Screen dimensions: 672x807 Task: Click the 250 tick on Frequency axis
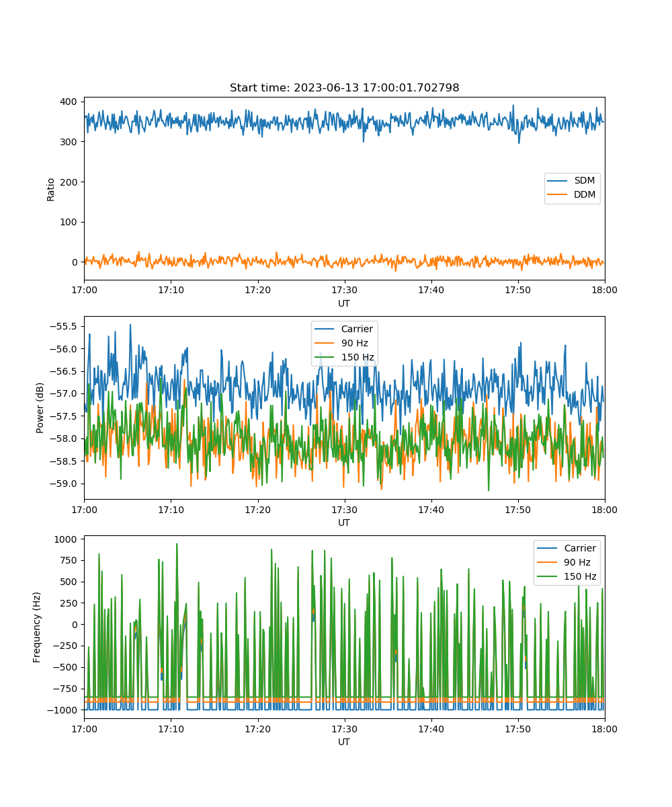[70, 604]
